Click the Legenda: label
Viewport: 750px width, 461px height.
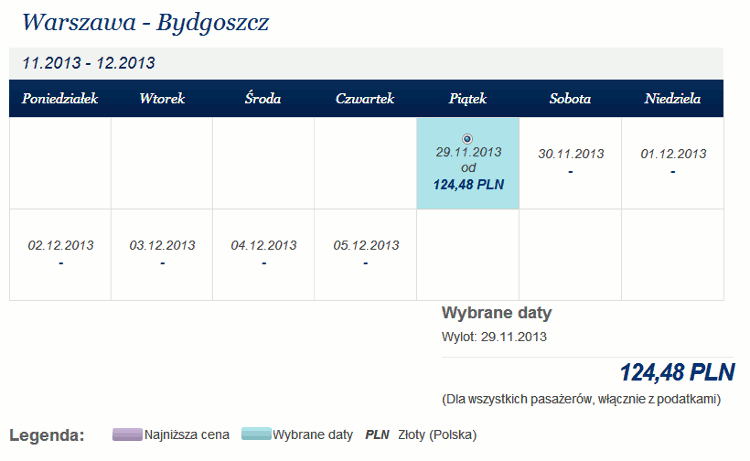coord(47,436)
